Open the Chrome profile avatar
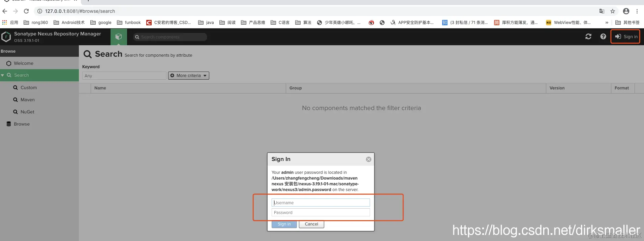The width and height of the screenshot is (644, 241). [626, 11]
